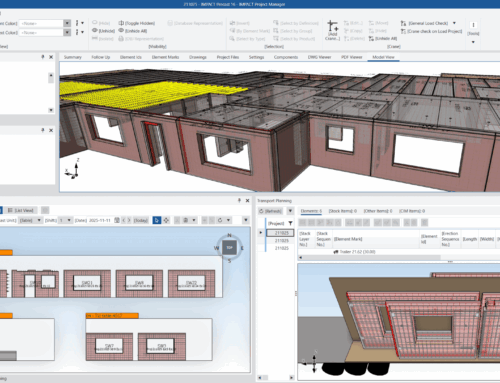
Task: Click the greyed Hide command in Visibility group
Action: pos(101,23)
